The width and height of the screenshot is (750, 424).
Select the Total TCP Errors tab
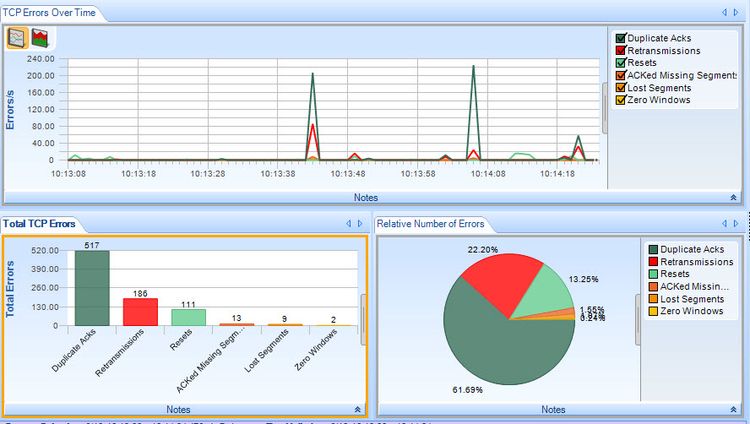(39, 223)
